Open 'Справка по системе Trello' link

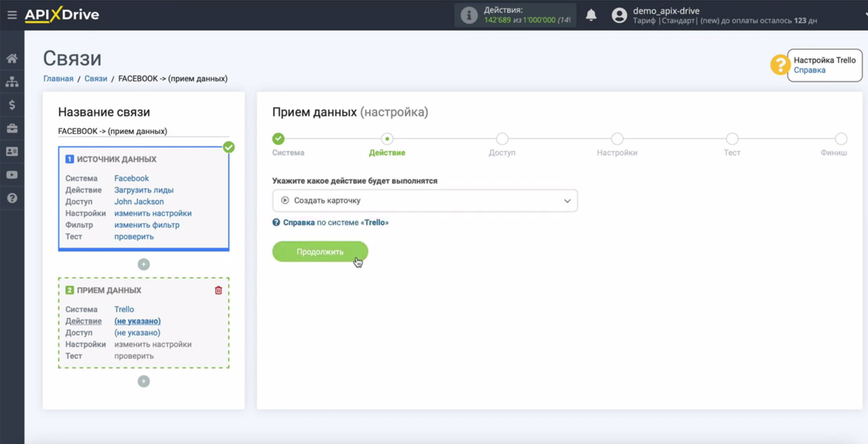[336, 222]
